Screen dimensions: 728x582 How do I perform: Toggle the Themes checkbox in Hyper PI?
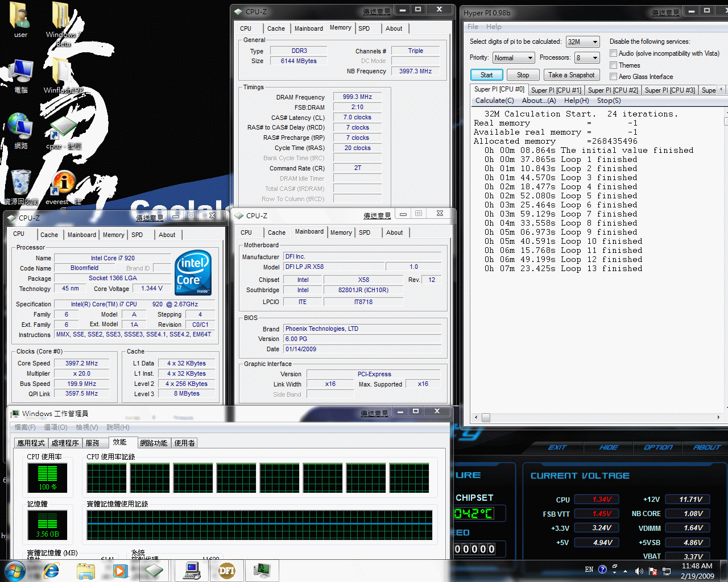613,65
